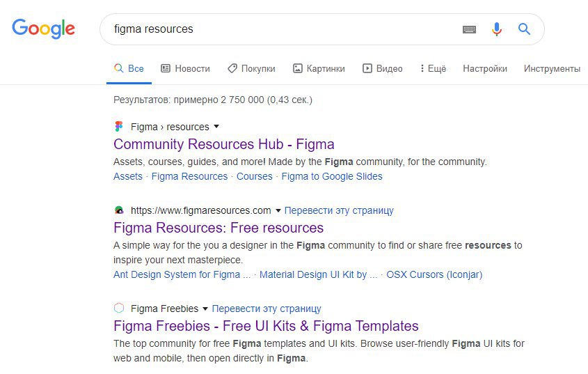This screenshot has width=588, height=374.
Task: Open Community Resources Hub - Figma result
Action: click(224, 144)
